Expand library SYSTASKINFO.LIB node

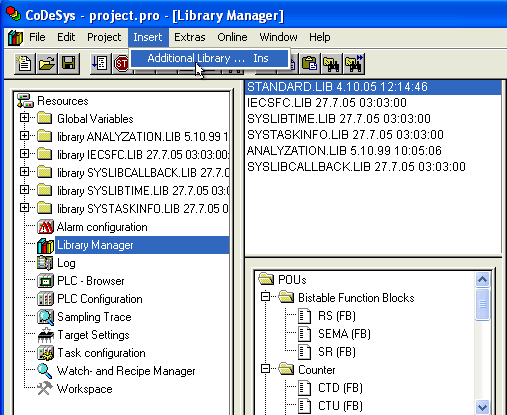pyautogui.click(x=24, y=208)
